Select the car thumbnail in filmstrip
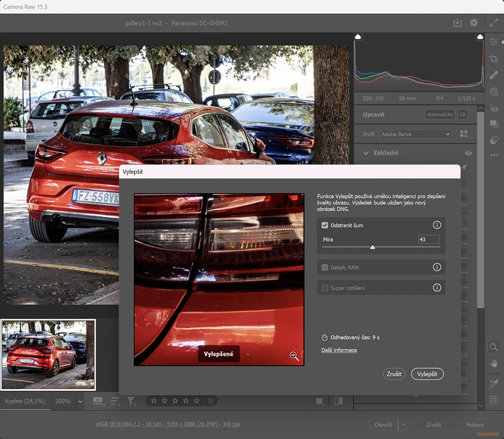Screen dimensions: 504x439 (48, 354)
